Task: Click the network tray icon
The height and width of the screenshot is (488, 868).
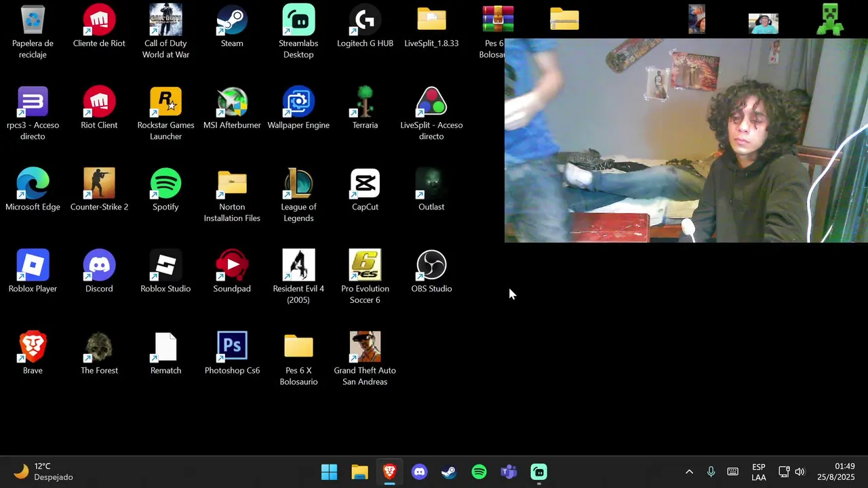Action: point(784,472)
